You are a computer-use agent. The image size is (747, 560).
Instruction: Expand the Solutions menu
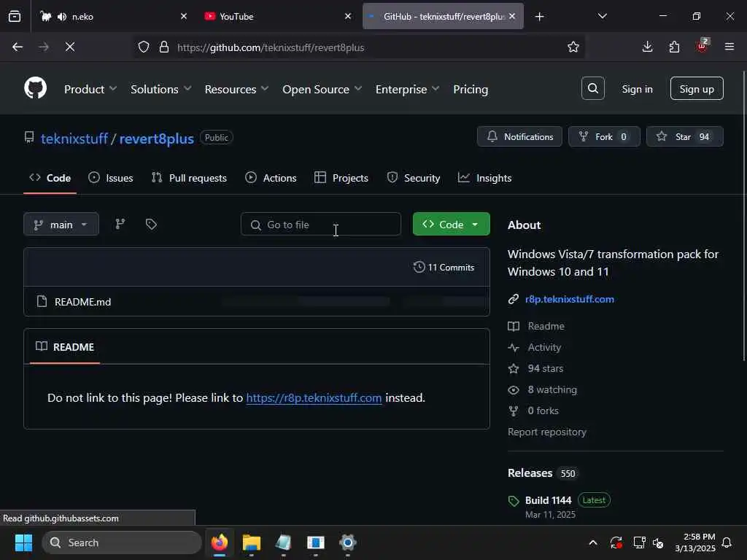[x=161, y=89]
